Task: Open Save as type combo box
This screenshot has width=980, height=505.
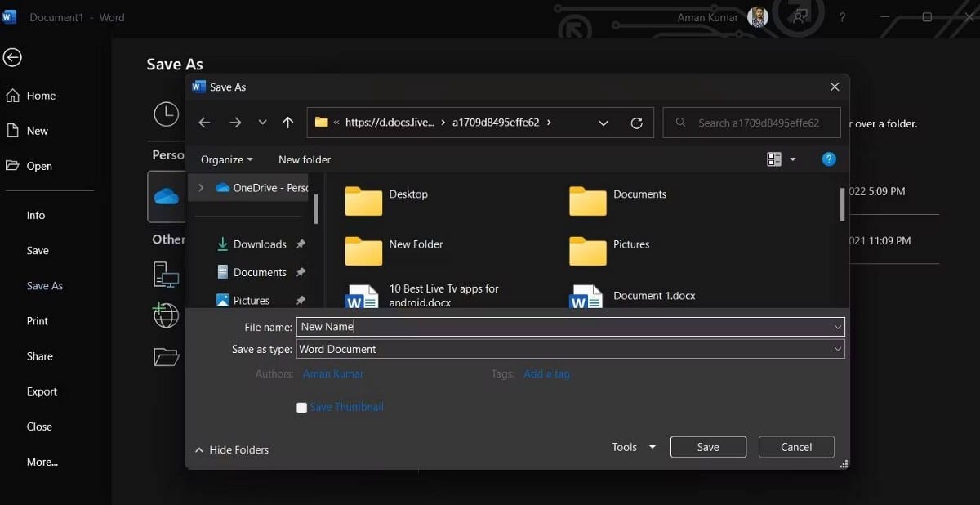Action: click(x=570, y=349)
